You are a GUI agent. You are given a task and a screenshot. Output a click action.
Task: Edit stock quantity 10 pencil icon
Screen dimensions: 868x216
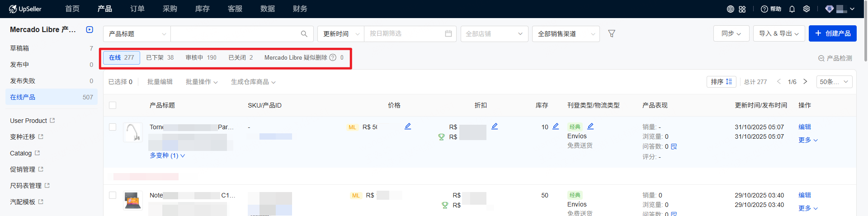point(556,126)
